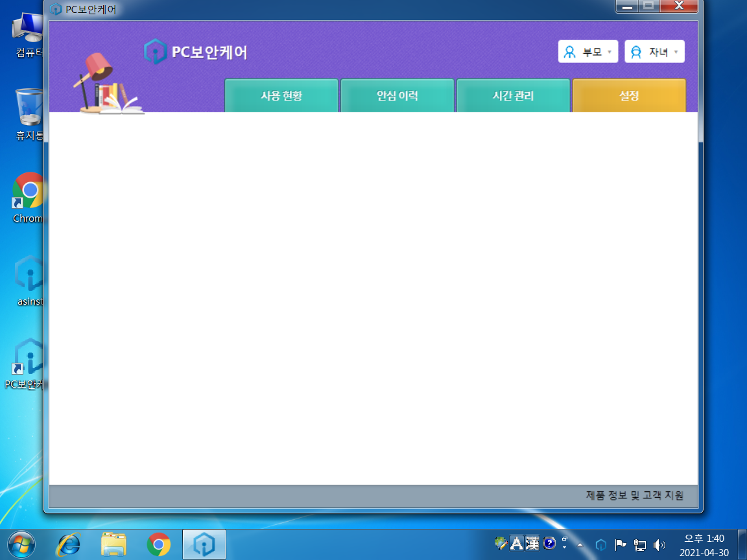Viewport: 747px width, 560px height.
Task: Open the 사용 현황 tab
Action: [x=281, y=96]
